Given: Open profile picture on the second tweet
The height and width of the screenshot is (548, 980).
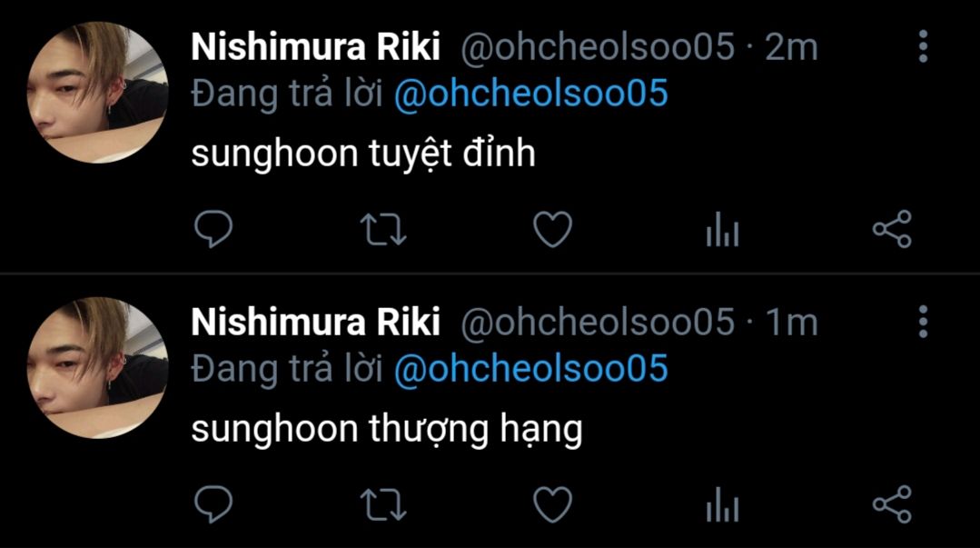Looking at the screenshot, I should pos(98,368).
